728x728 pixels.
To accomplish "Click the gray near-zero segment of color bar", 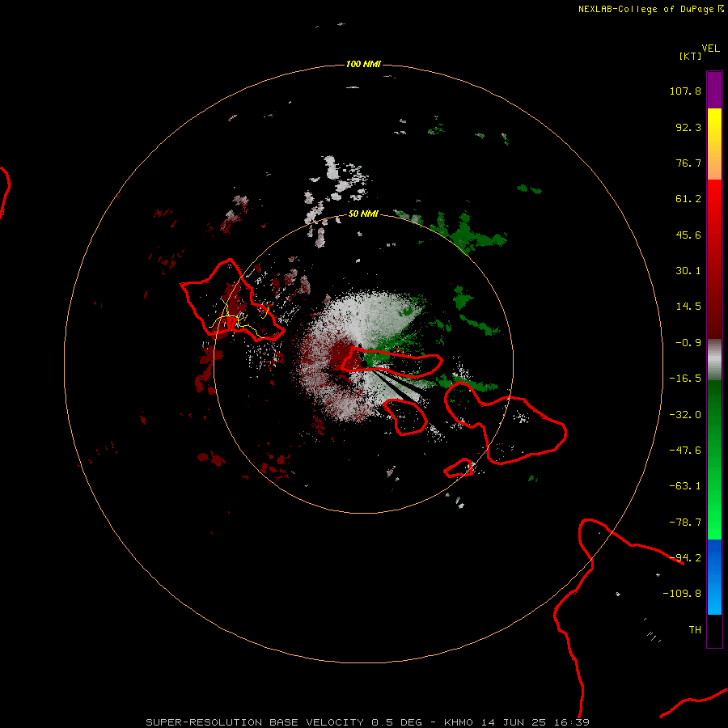I will pos(714,360).
